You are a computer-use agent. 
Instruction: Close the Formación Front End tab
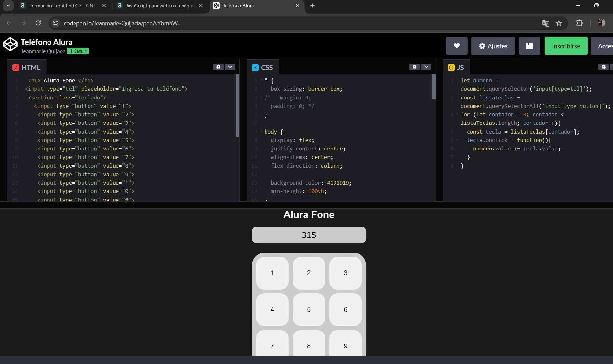click(x=104, y=6)
